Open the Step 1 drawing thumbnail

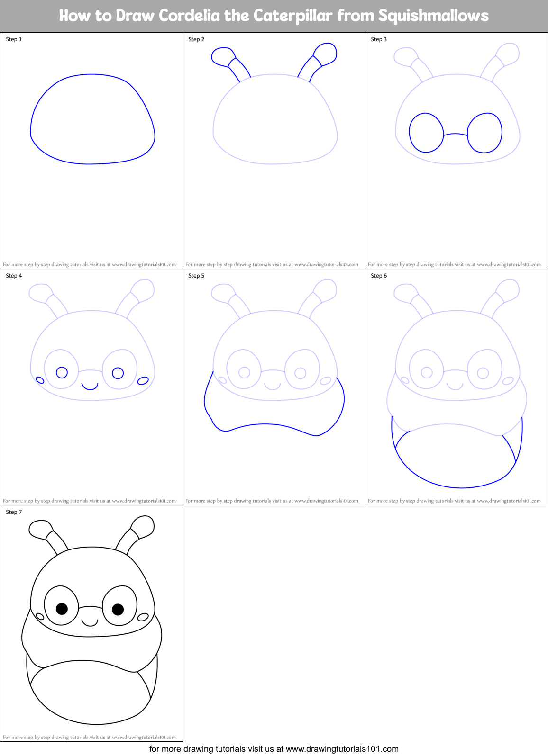(91, 151)
